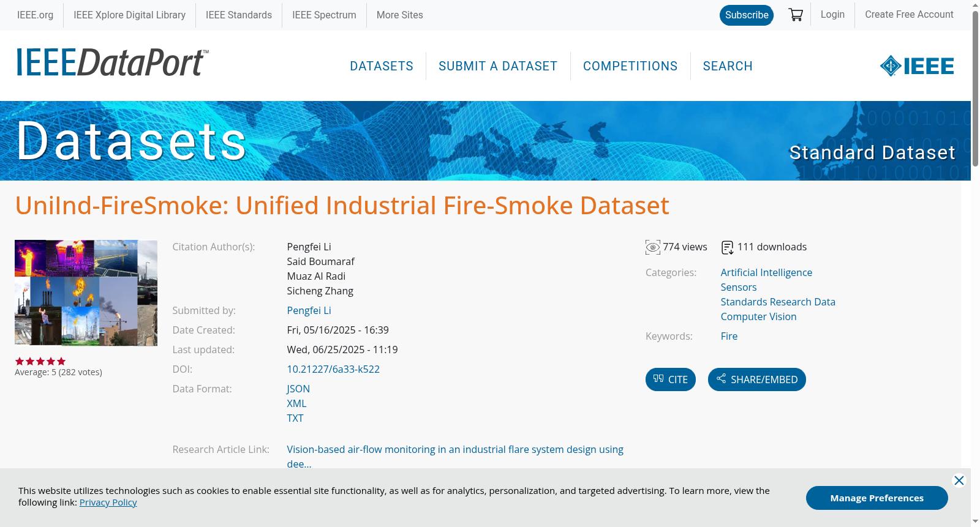
Task: Open Standards Research Data category
Action: click(778, 302)
